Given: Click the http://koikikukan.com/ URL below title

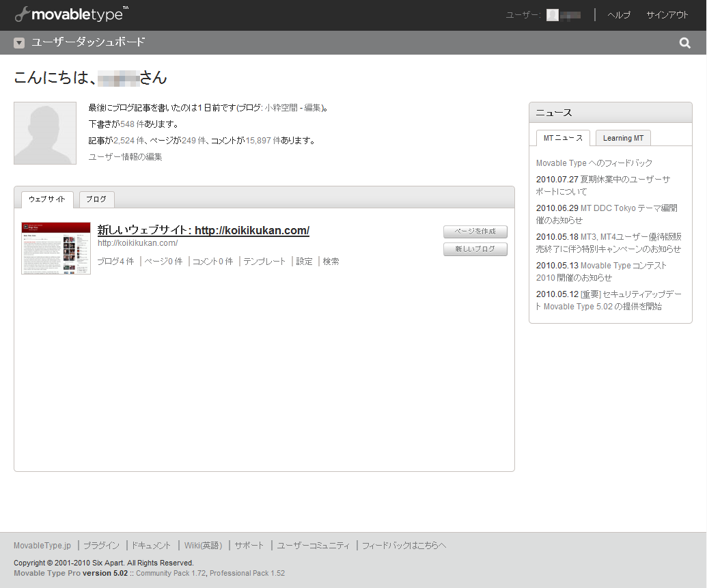Looking at the screenshot, I should point(137,243).
